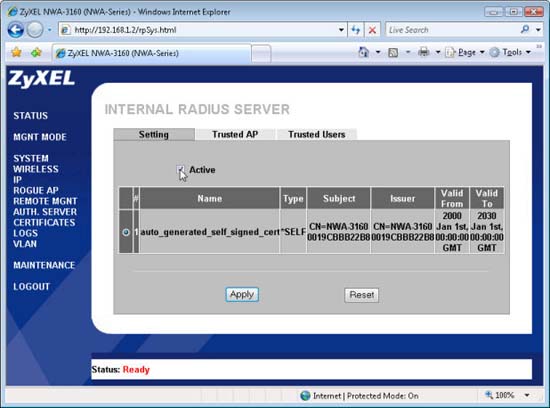The height and width of the screenshot is (408, 550).
Task: Open SYSTEM settings in sidebar
Action: coord(31,158)
